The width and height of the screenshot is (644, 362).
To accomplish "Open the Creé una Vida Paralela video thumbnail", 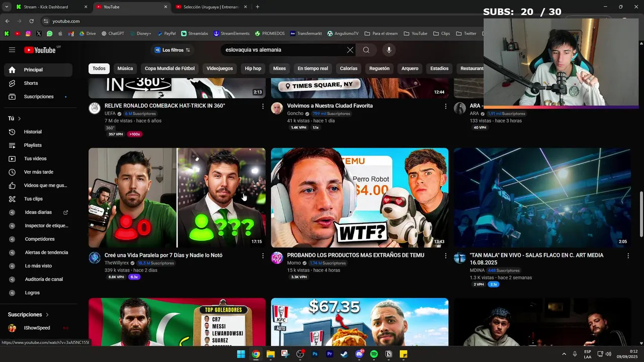I will (177, 198).
